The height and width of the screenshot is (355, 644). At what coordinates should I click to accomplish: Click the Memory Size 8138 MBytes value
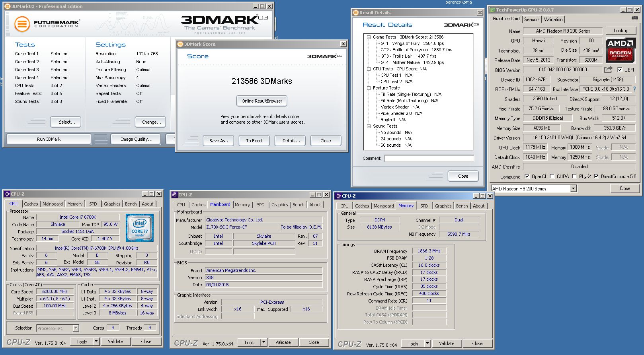(379, 227)
